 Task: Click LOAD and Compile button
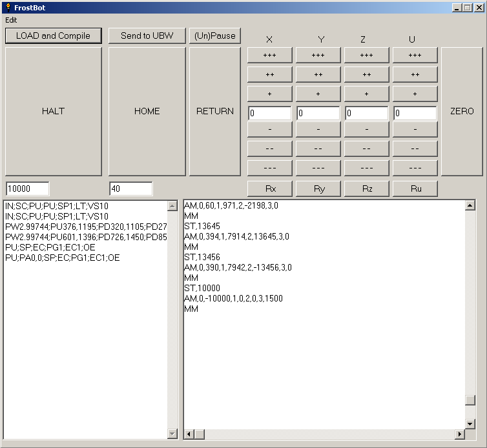pyautogui.click(x=54, y=36)
